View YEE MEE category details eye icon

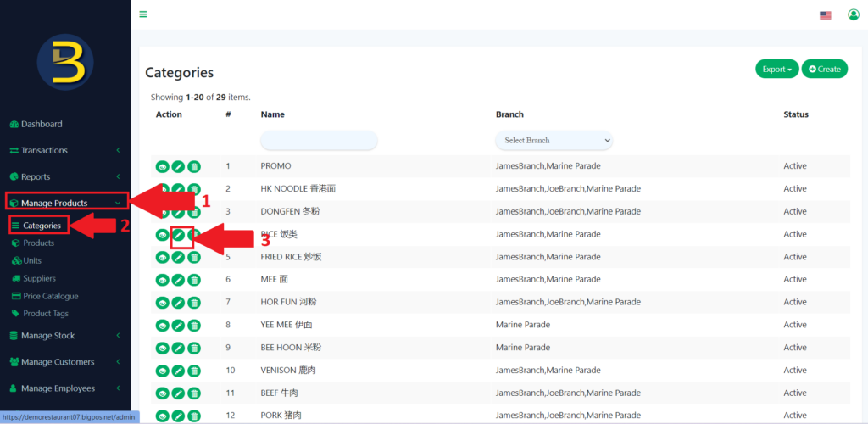[x=162, y=325]
